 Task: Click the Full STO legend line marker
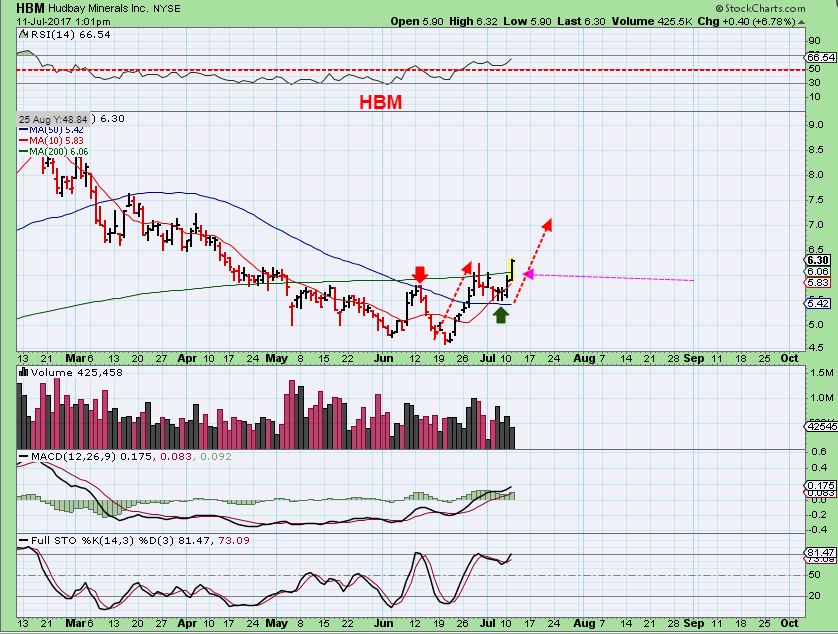pos(24,540)
